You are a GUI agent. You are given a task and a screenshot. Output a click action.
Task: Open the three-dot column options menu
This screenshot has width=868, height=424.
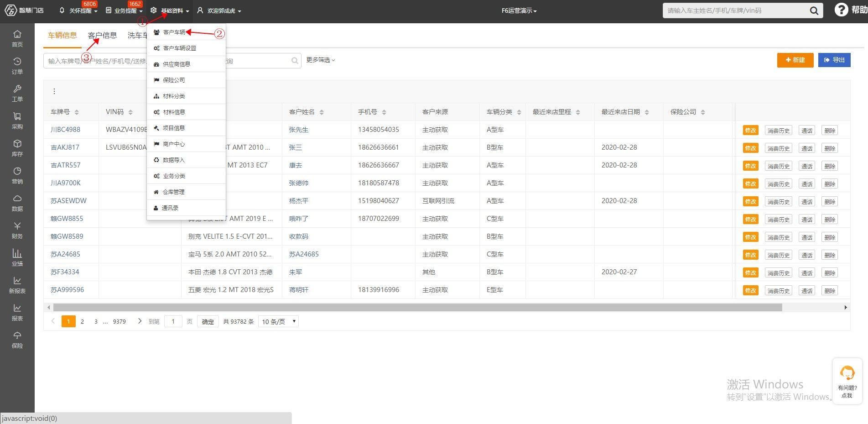(x=54, y=91)
